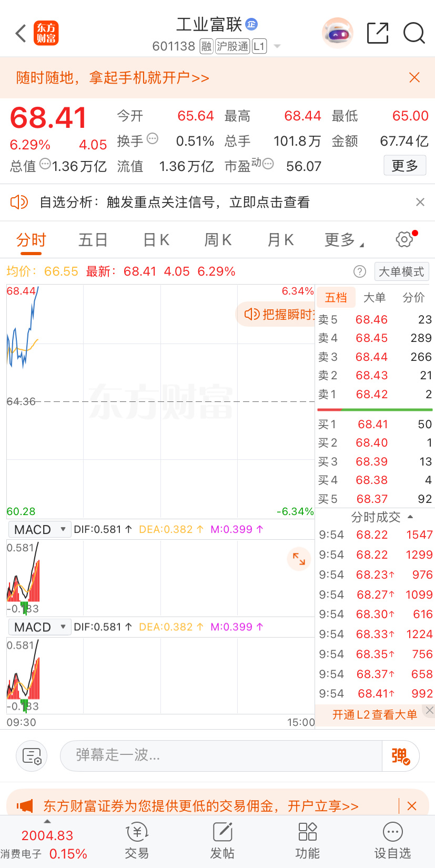
Task: Expand chart to fullscreen
Action: (299, 559)
